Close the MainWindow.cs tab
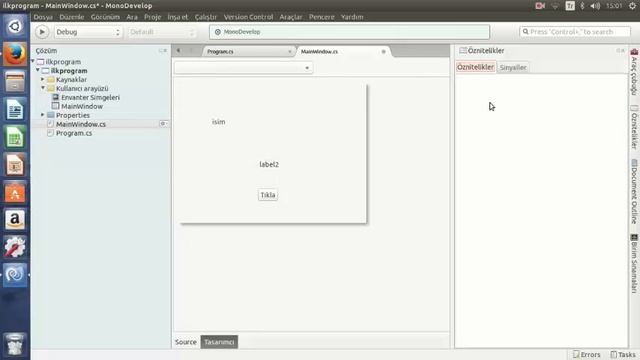Screen dimensions: 640x360 point(383,51)
